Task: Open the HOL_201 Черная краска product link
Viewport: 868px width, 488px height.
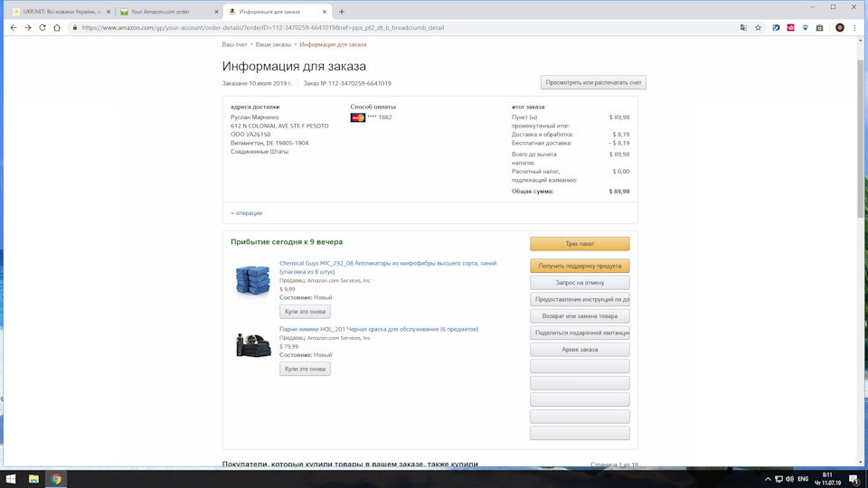Action: point(379,329)
